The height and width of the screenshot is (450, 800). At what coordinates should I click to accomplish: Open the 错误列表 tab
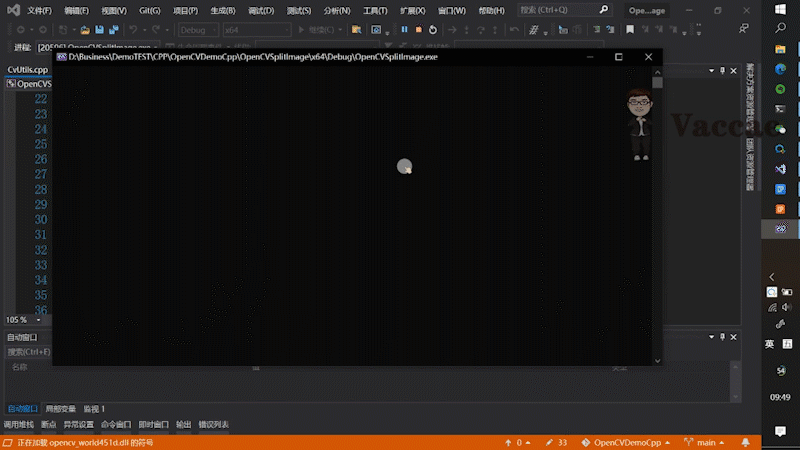coord(213,424)
